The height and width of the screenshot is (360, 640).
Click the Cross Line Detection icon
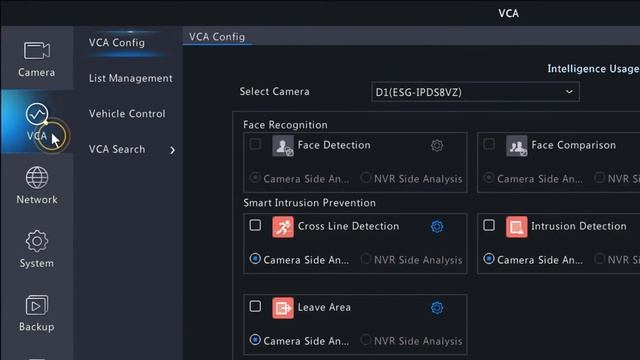[x=283, y=227]
